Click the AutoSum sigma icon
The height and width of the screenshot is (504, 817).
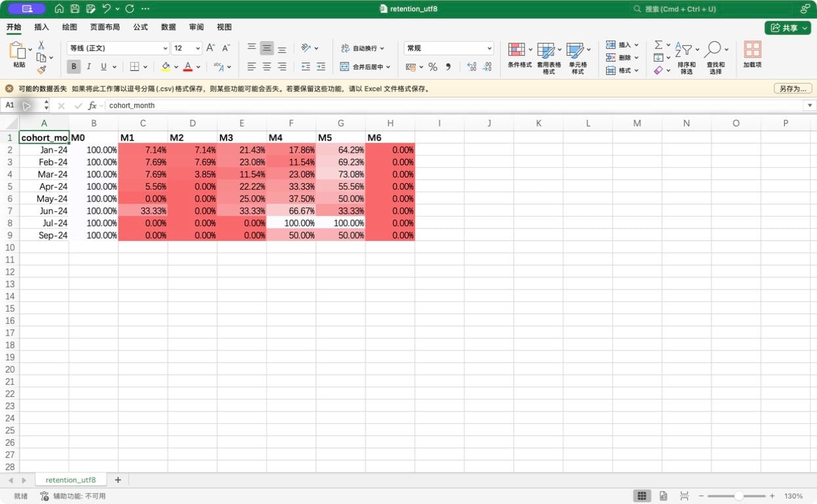click(658, 45)
